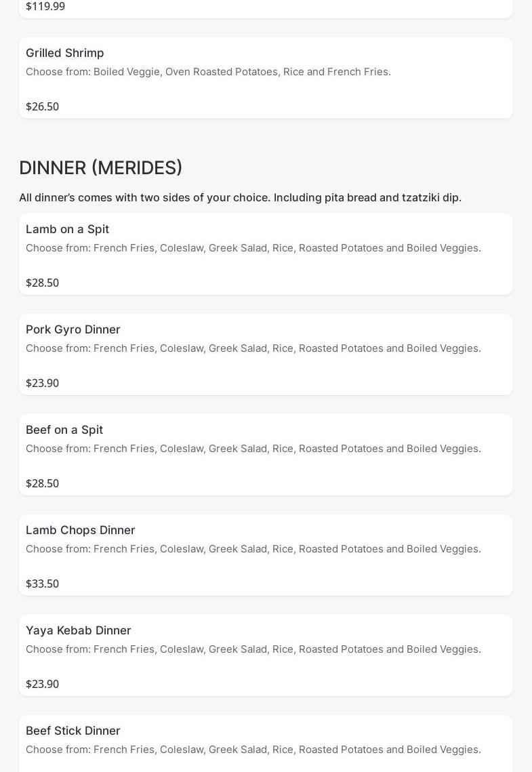Pick the Yaya Kebab Dinner title
This screenshot has height=772, width=532.
(x=78, y=630)
